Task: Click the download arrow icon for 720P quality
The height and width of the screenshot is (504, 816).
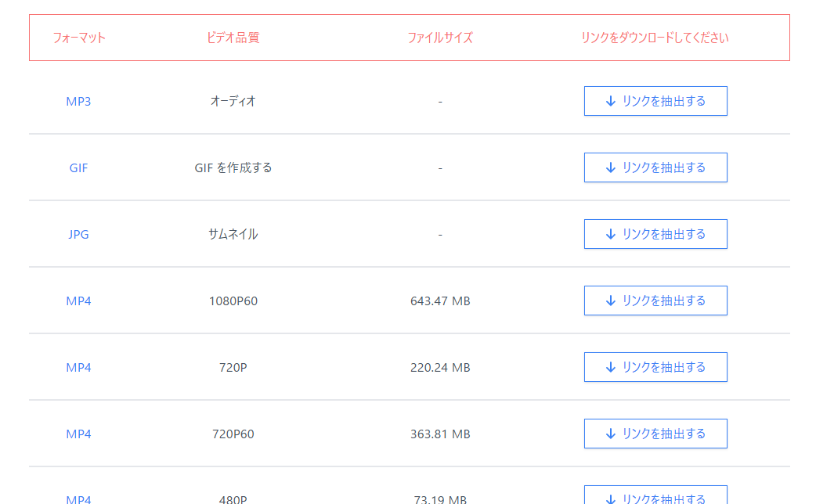Action: click(x=612, y=366)
